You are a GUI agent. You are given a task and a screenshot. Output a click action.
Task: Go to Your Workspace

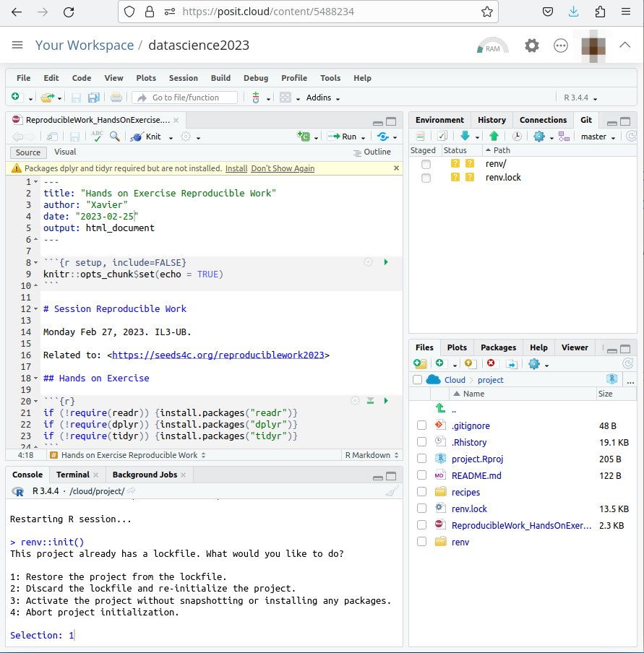(x=85, y=45)
